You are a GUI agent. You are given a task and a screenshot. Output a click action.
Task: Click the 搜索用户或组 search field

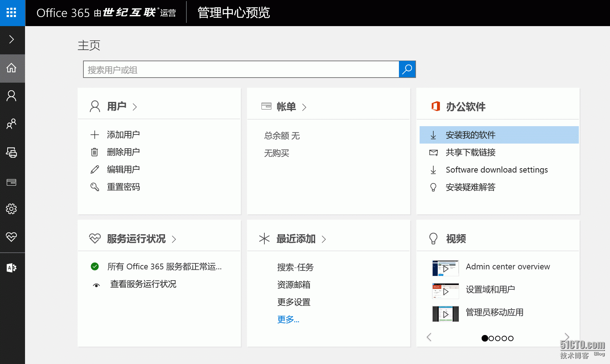click(x=241, y=69)
